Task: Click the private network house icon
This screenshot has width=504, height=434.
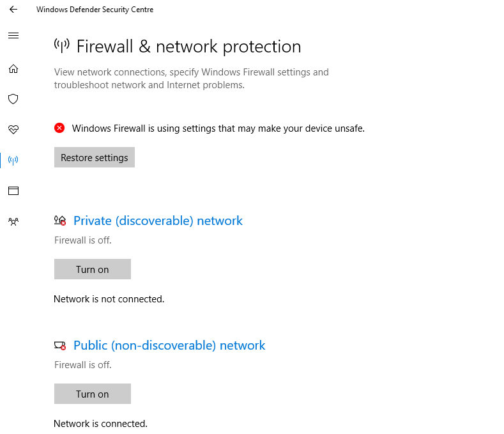Action: point(60,221)
